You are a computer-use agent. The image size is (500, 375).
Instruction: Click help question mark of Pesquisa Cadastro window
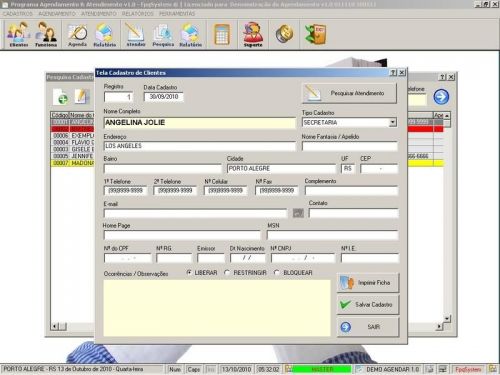point(442,77)
